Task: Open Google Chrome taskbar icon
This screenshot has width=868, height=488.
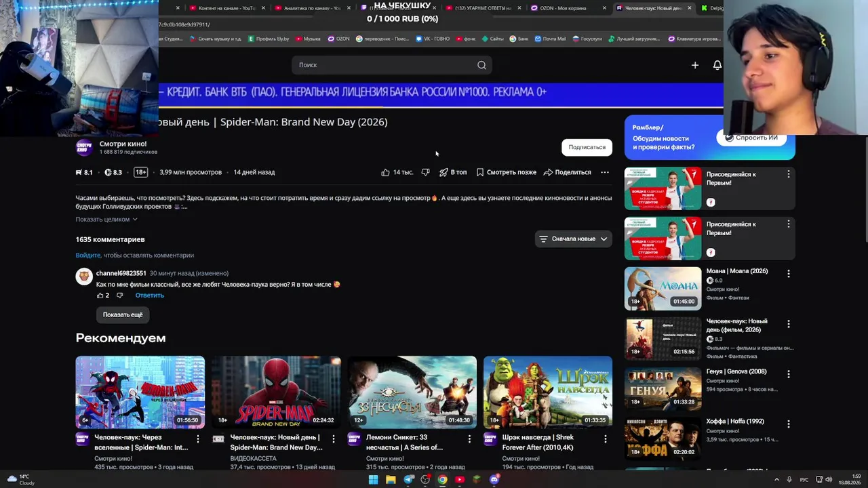Action: [x=442, y=480]
